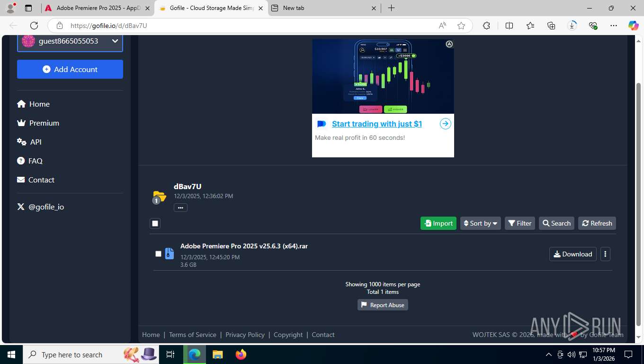Click the ad arrow circle icon
Viewport: 644px width, 364px height.
(445, 124)
